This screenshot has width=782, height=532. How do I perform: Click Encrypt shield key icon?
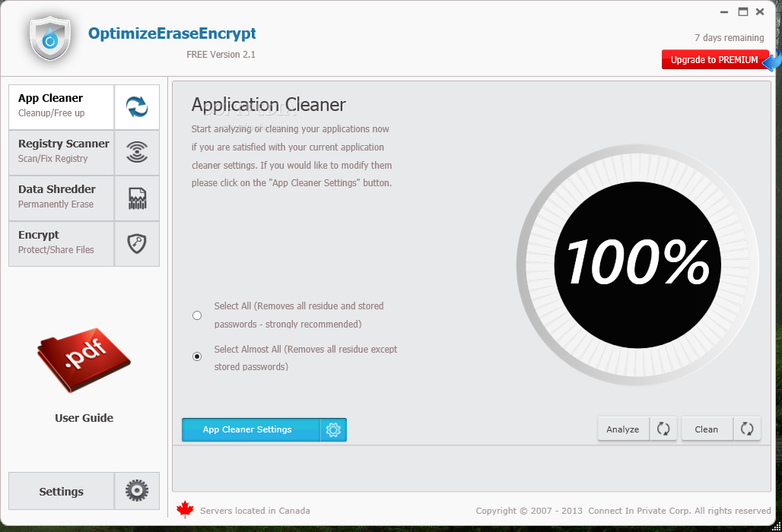point(137,244)
